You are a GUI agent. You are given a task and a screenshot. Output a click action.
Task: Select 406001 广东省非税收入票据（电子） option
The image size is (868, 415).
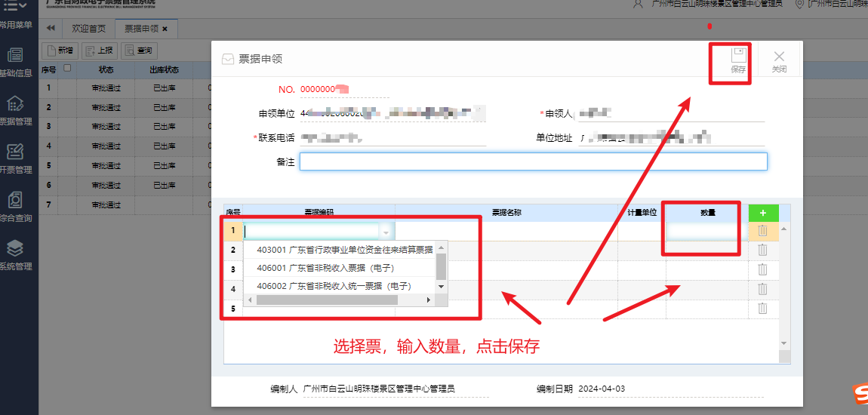click(325, 268)
